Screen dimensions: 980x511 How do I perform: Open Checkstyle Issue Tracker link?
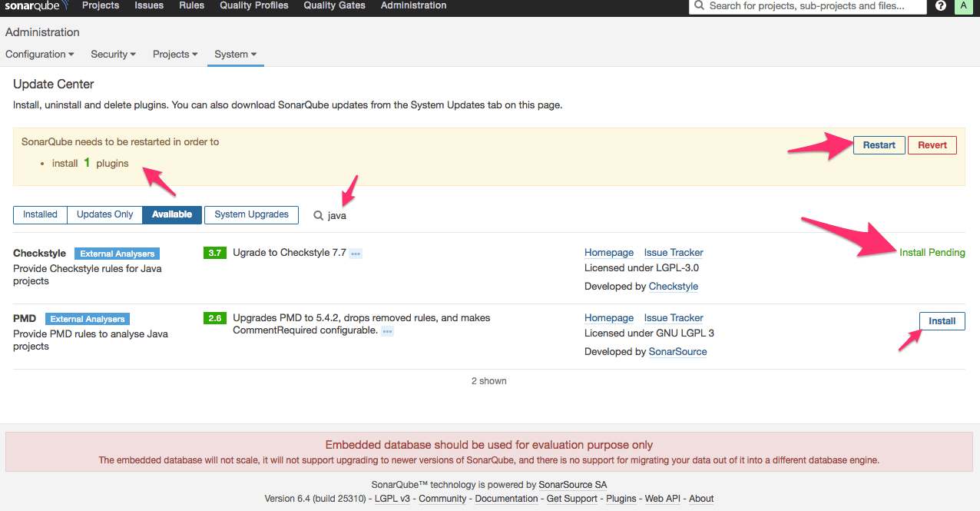(x=674, y=253)
